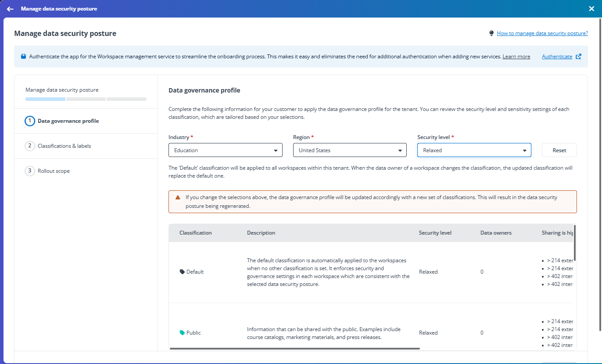Click the Reset button
This screenshot has width=602, height=364.
(x=559, y=150)
